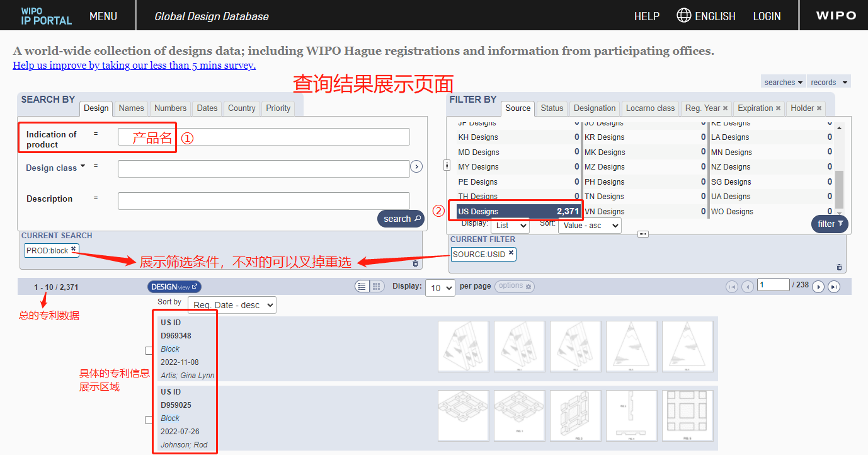The width and height of the screenshot is (868, 455).
Task: Jump to last results page arrow
Action: click(833, 287)
